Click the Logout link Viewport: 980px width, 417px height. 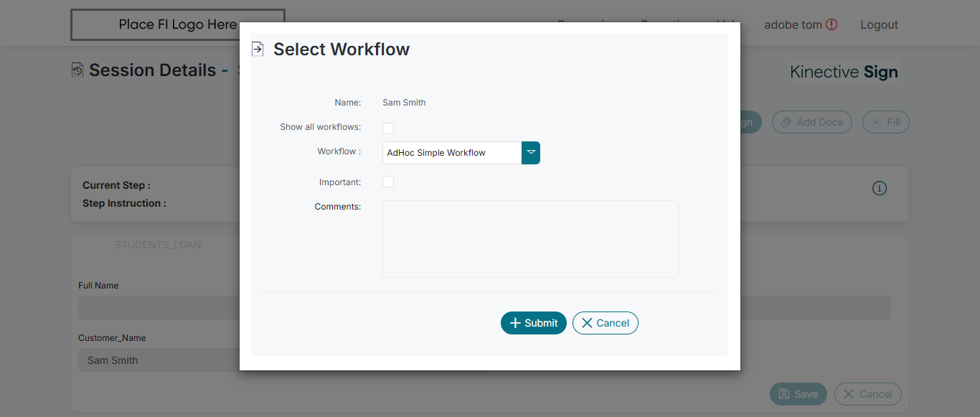[x=879, y=24]
